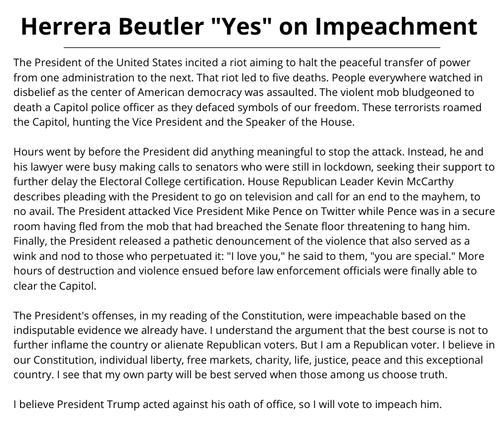Click the headline 'Herrera Beutler "Yes" on Impeachment'

tap(249, 26)
